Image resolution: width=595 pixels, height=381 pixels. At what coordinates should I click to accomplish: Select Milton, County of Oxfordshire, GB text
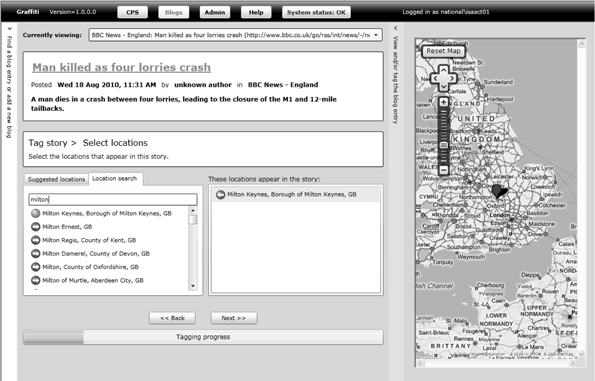pos(90,267)
